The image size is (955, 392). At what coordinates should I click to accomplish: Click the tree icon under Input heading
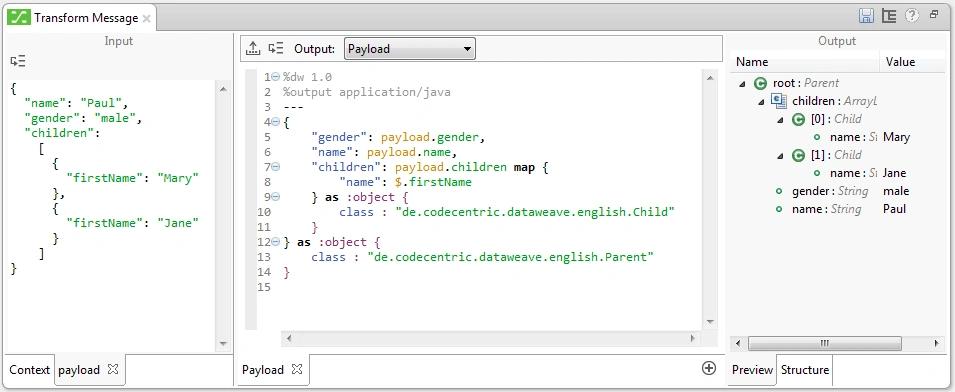point(18,61)
